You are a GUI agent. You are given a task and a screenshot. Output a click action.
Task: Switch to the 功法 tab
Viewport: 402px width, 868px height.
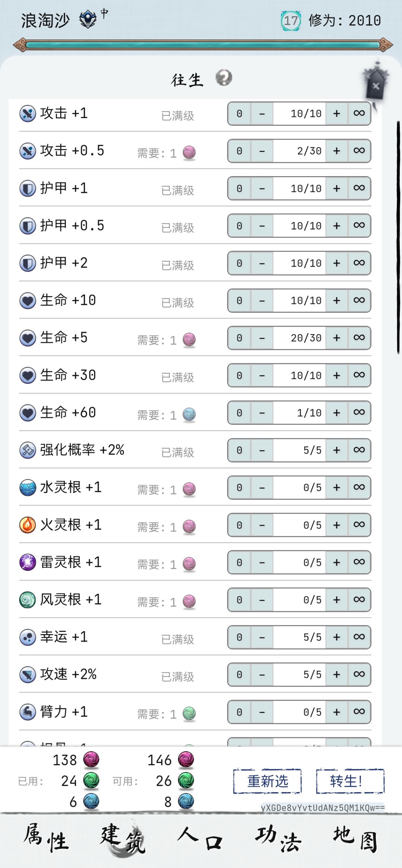coord(278,839)
